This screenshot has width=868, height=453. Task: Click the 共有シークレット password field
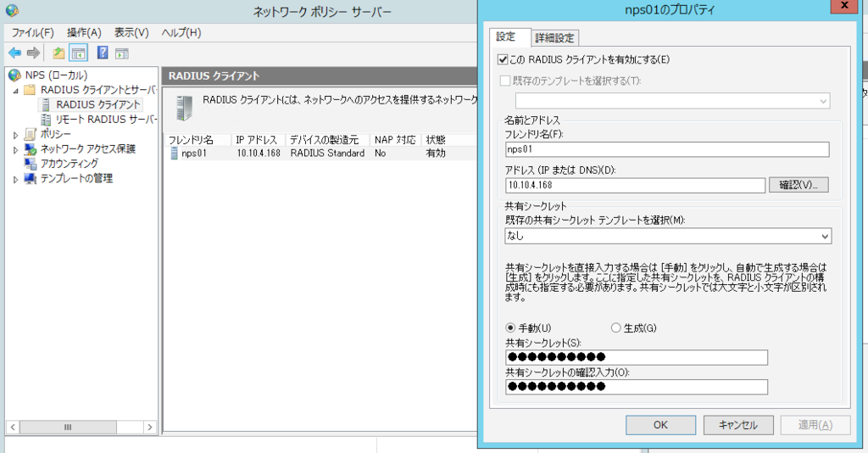636,357
